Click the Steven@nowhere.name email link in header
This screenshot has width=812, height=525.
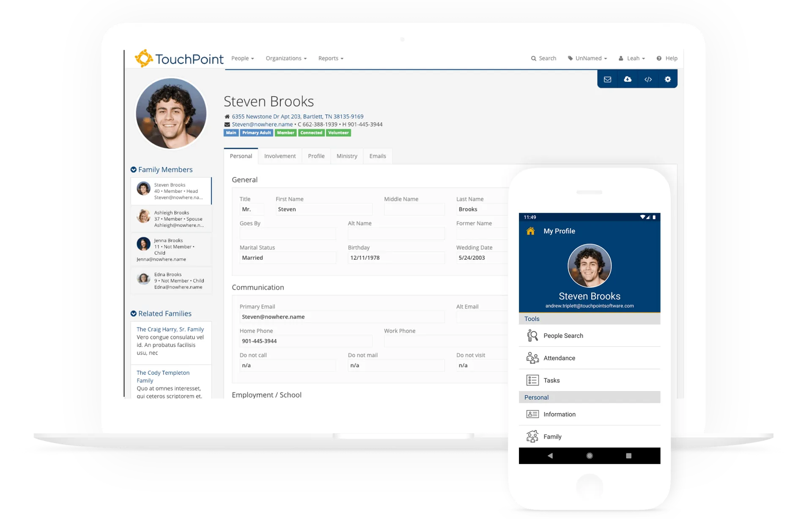(x=262, y=124)
